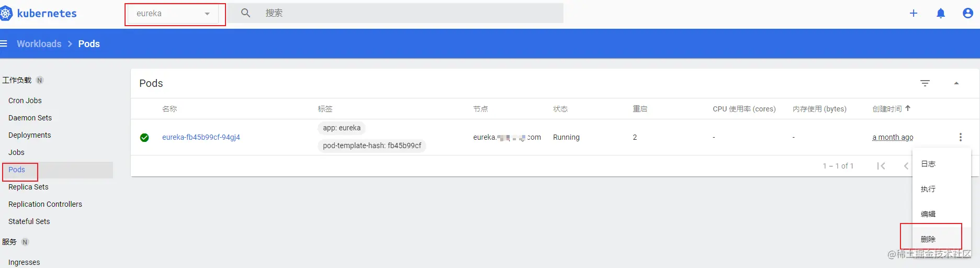
Task: Open Daemon Sets in sidebar
Action: click(30, 118)
